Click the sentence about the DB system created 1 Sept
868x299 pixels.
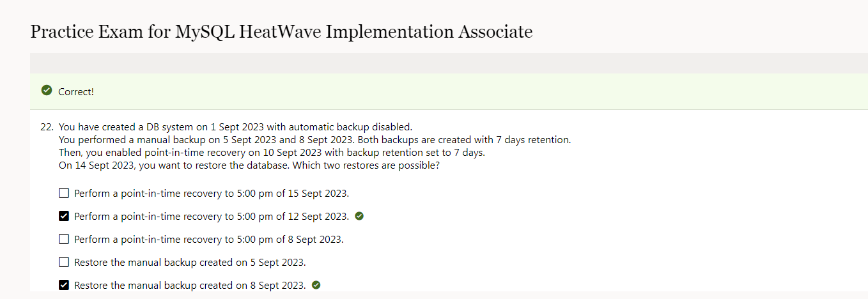click(240, 126)
